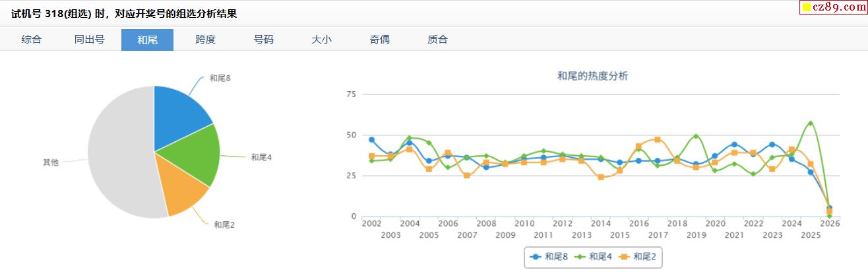Switch to the 跨度 tab
Screen dimensions: 868x278
[x=205, y=40]
